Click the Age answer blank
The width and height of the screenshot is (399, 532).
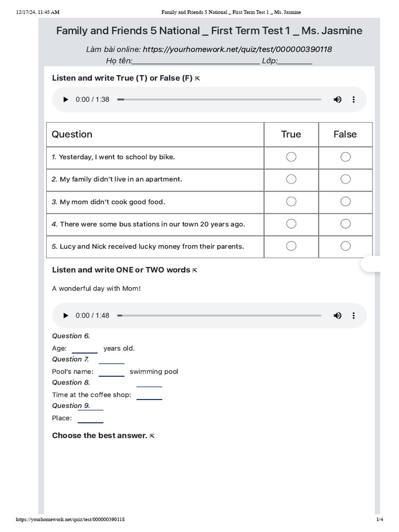(85, 349)
